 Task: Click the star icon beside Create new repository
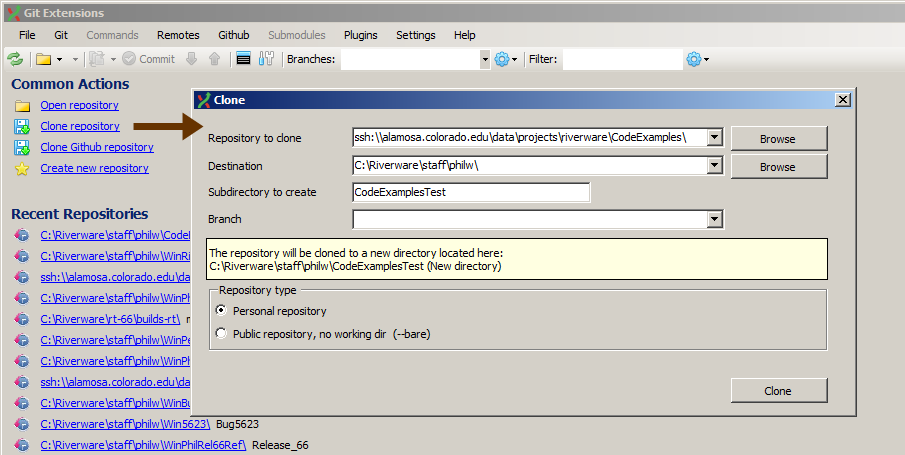coord(22,169)
